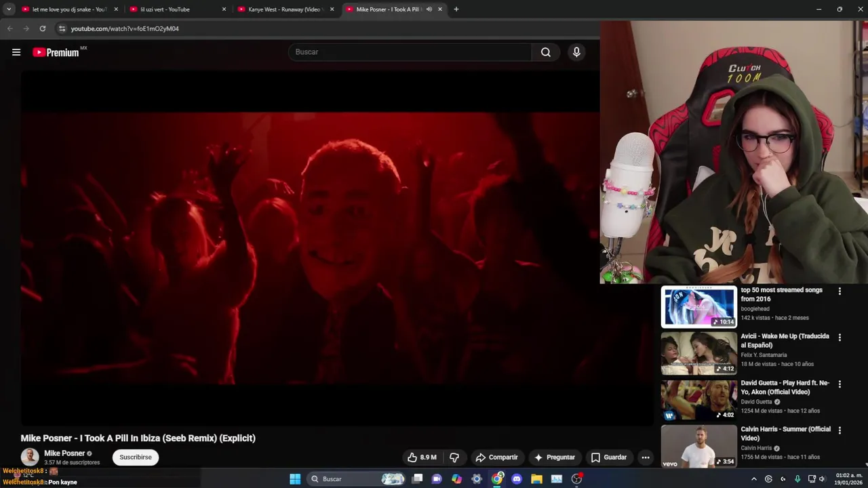Open Discord from the taskbar
This screenshot has height=488, width=868.
tap(517, 479)
